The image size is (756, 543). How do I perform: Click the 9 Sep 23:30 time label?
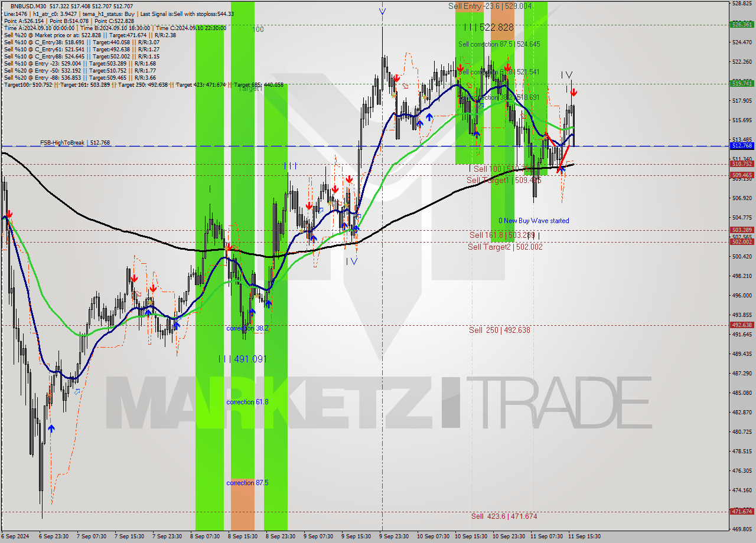[x=394, y=537]
